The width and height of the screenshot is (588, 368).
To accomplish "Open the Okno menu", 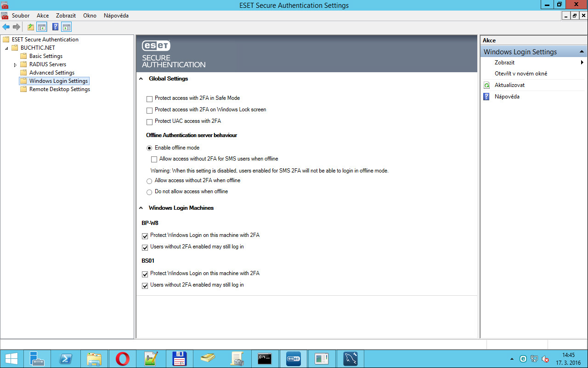I will [x=90, y=16].
